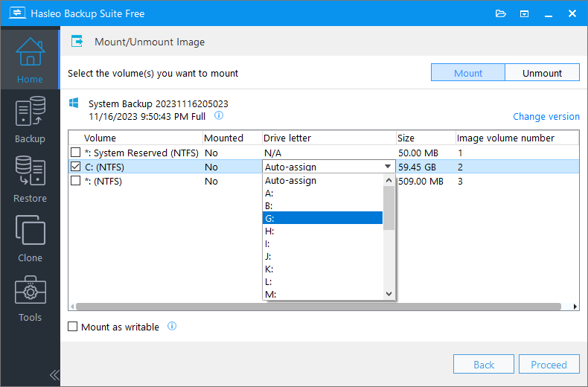The image size is (588, 387).
Task: Check the System Reserved (NTFS) volume
Action: pos(76,153)
